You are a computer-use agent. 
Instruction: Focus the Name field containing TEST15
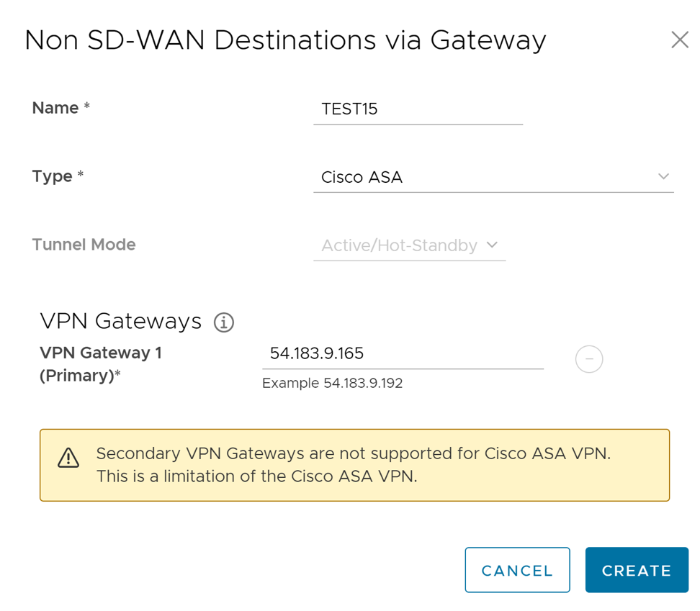(418, 109)
